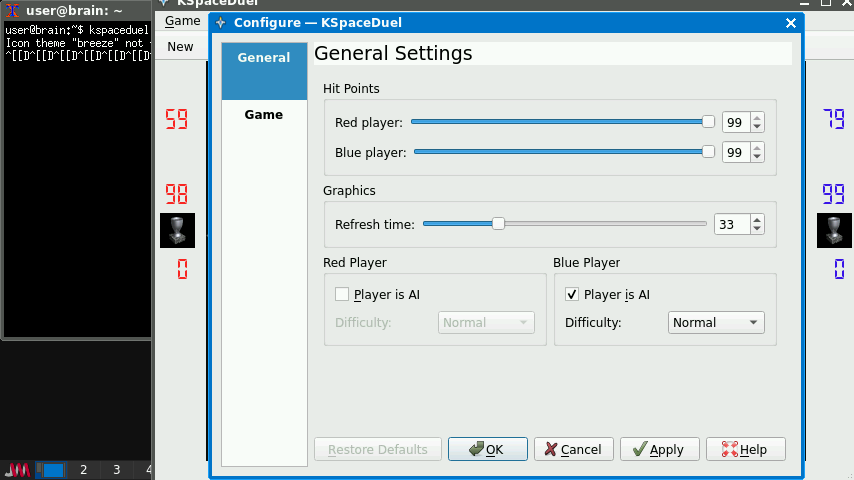This screenshot has width=854, height=480.
Task: Click the Refresh time slider handle
Action: [x=498, y=224]
